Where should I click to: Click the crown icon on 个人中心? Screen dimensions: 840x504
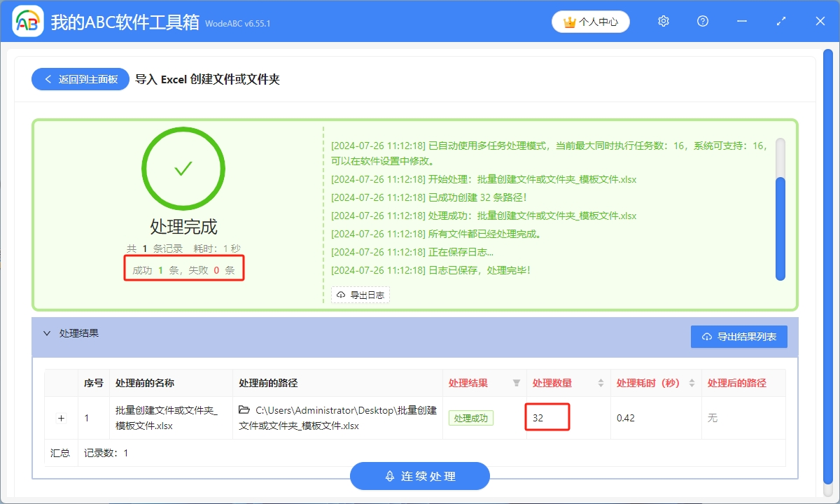click(x=568, y=21)
